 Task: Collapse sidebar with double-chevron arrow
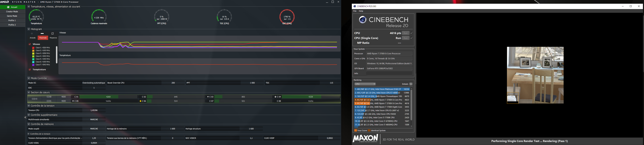tap(25, 118)
